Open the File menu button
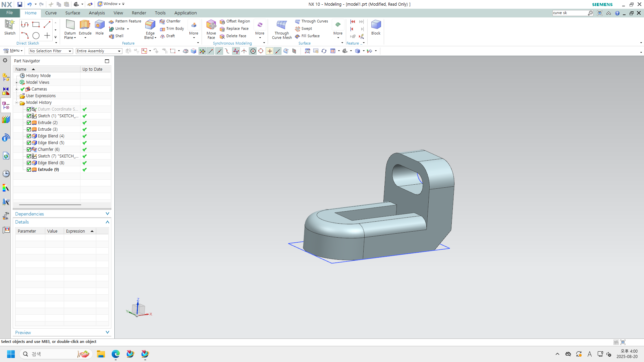Screen dimensions: 644x362 point(9,13)
